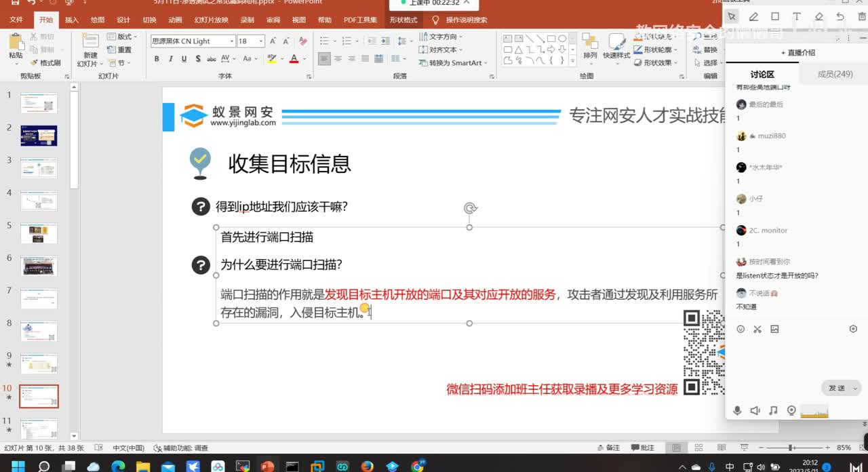The width and height of the screenshot is (868, 472).
Task: Insert a new slide (新建幻灯片)
Action: tap(90, 50)
